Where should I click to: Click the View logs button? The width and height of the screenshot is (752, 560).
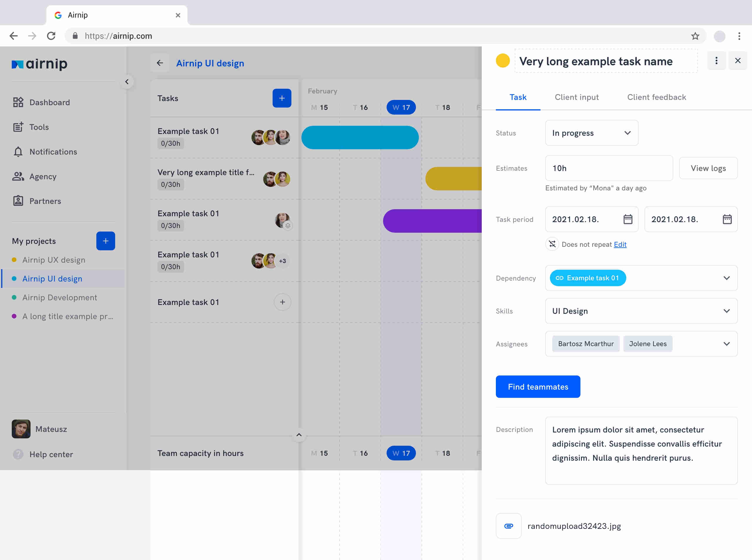click(x=708, y=168)
